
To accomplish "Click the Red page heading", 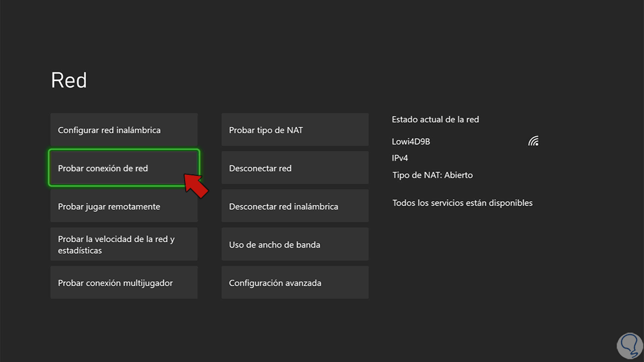I will tap(69, 80).
